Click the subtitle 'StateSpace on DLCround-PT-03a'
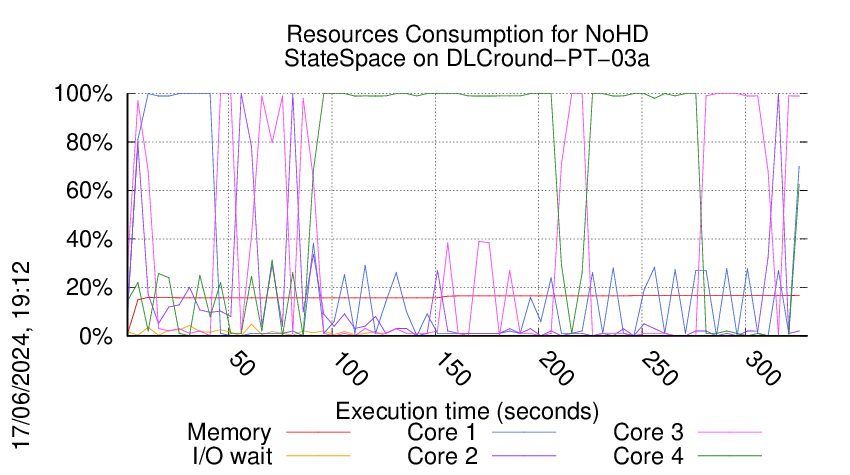Screen dimensions: 850x475 pos(467,58)
